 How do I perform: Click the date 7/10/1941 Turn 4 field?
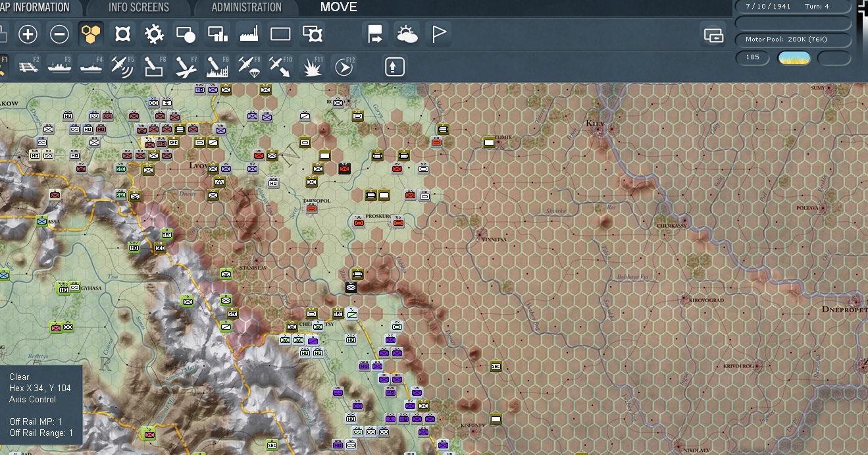pyautogui.click(x=792, y=7)
